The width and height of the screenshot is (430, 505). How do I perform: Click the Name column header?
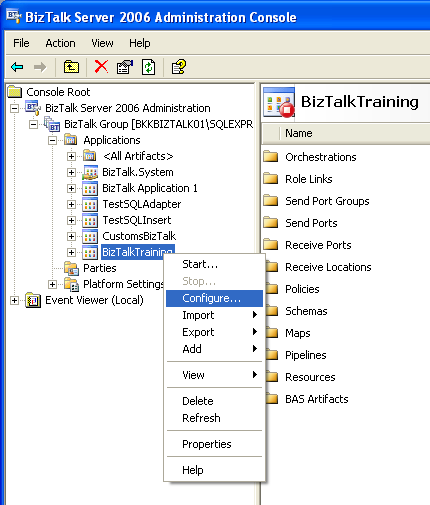(354, 133)
